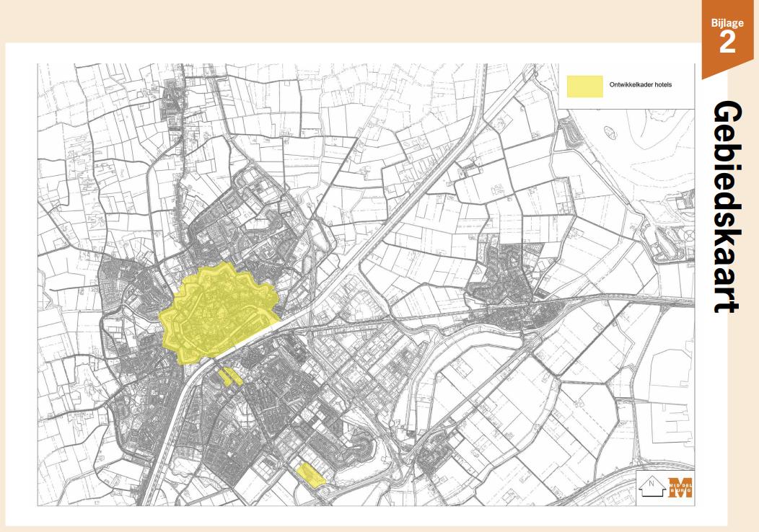Image resolution: width=759 pixels, height=532 pixels.
Task: Click the yellow legend swatch for hotels
Action: tap(584, 86)
